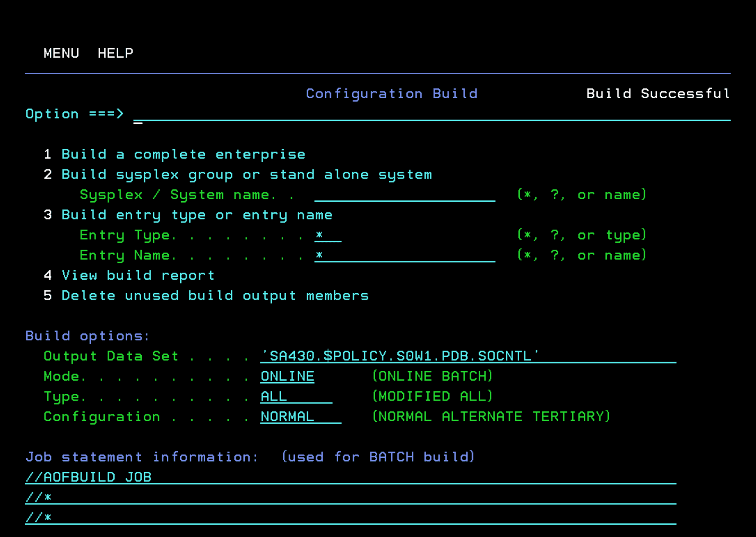756x537 pixels.
Task: Click the Entry Type input field
Action: pyautogui.click(x=327, y=235)
